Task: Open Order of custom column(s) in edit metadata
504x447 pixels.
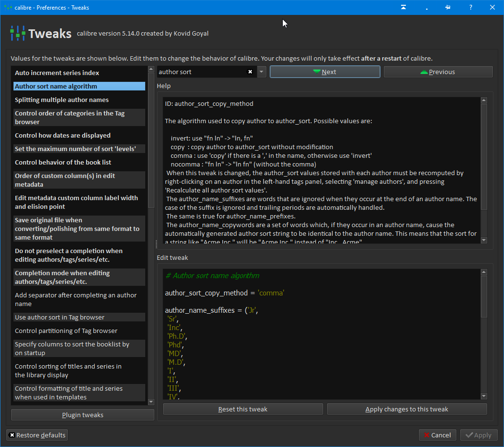Action: tap(79, 180)
